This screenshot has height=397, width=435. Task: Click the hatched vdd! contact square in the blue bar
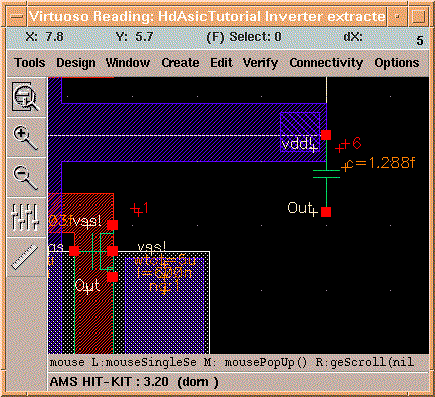[300, 132]
